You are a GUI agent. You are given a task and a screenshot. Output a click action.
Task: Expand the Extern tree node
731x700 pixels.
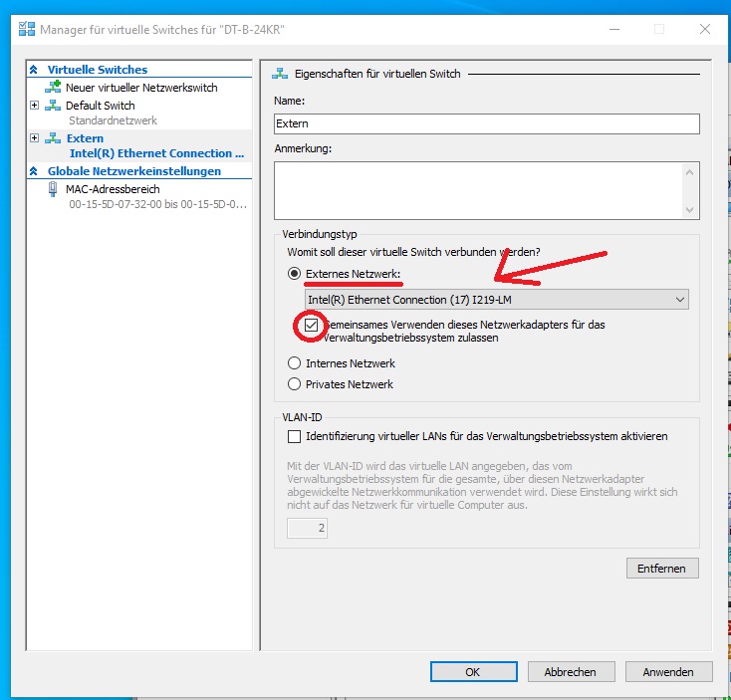pos(35,138)
